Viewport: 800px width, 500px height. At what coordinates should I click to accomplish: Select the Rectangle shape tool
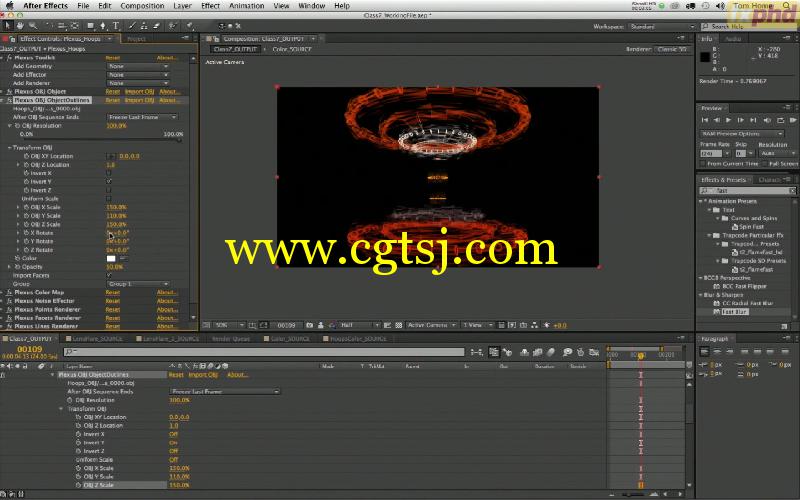pyautogui.click(x=90, y=26)
